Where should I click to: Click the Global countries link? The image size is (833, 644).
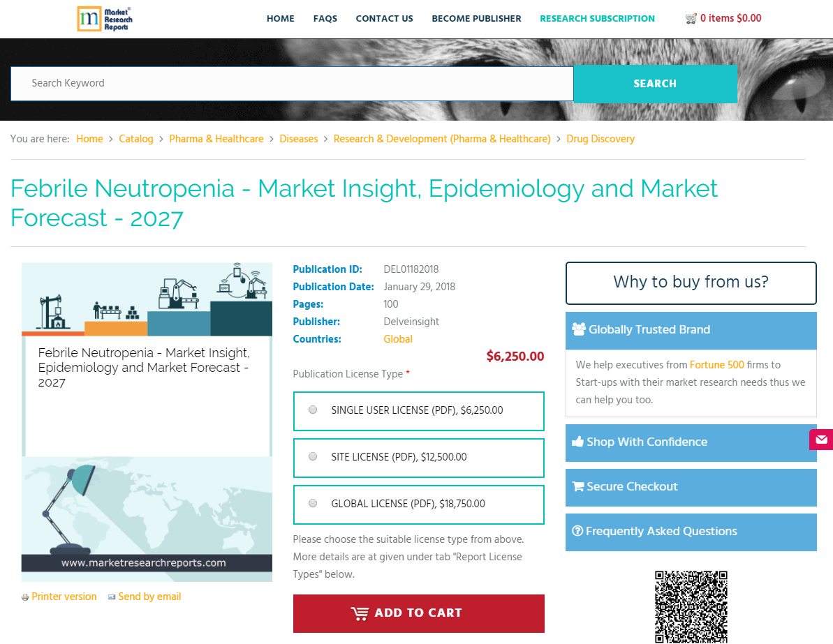(398, 338)
